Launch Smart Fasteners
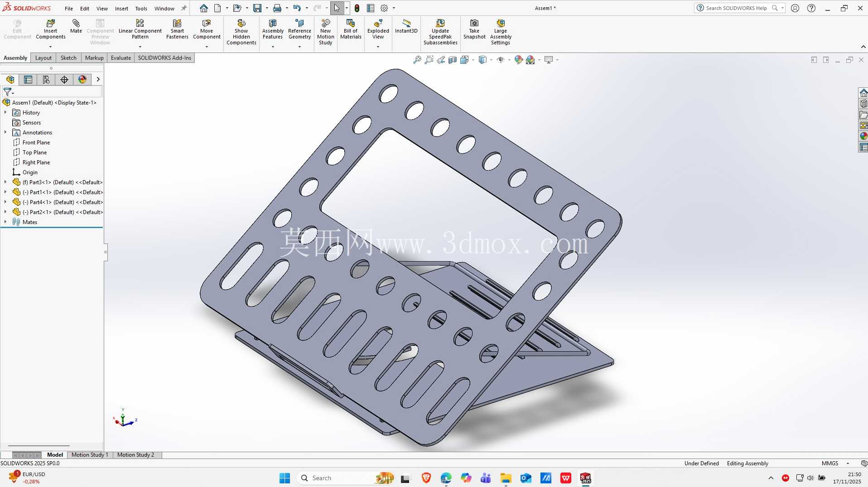This screenshot has width=868, height=487. coord(177,29)
